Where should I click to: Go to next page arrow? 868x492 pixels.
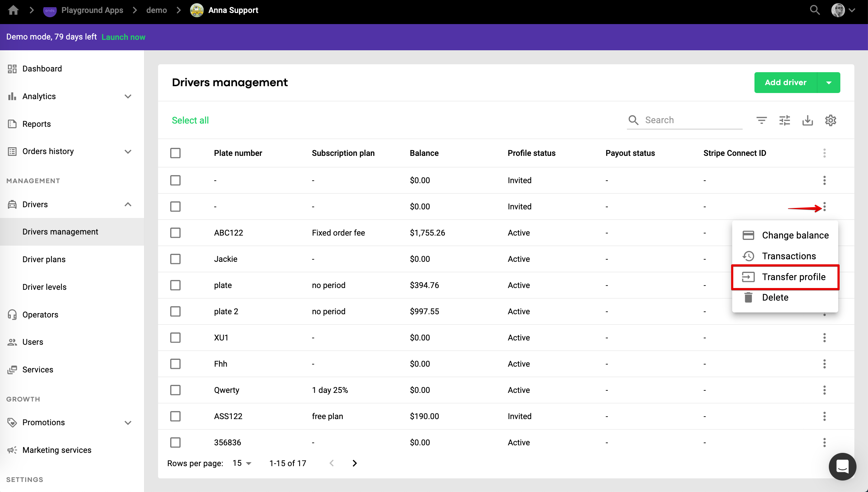pyautogui.click(x=355, y=463)
